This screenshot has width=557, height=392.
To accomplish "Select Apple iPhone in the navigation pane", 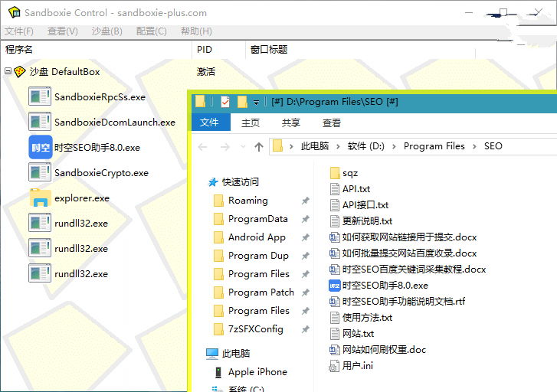I will [x=257, y=372].
